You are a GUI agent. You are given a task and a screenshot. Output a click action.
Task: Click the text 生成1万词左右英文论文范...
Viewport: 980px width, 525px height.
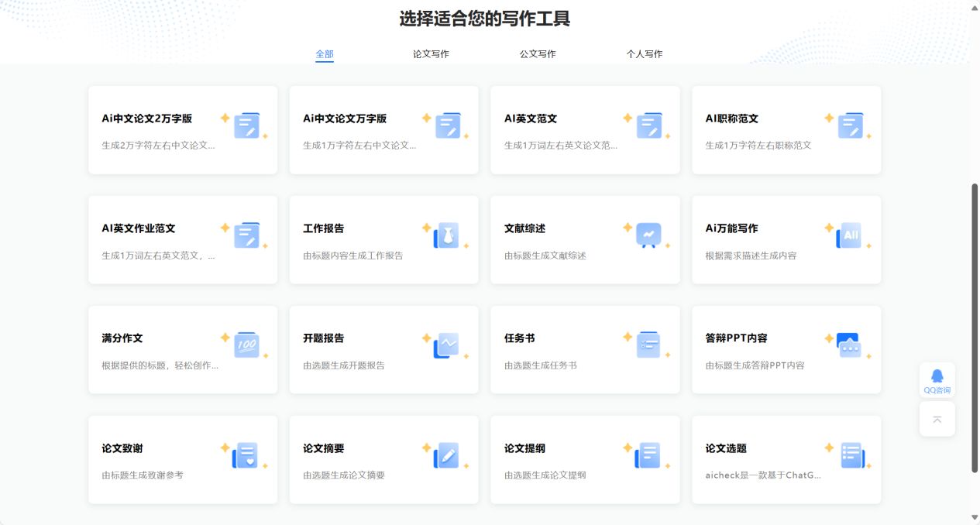[562, 145]
